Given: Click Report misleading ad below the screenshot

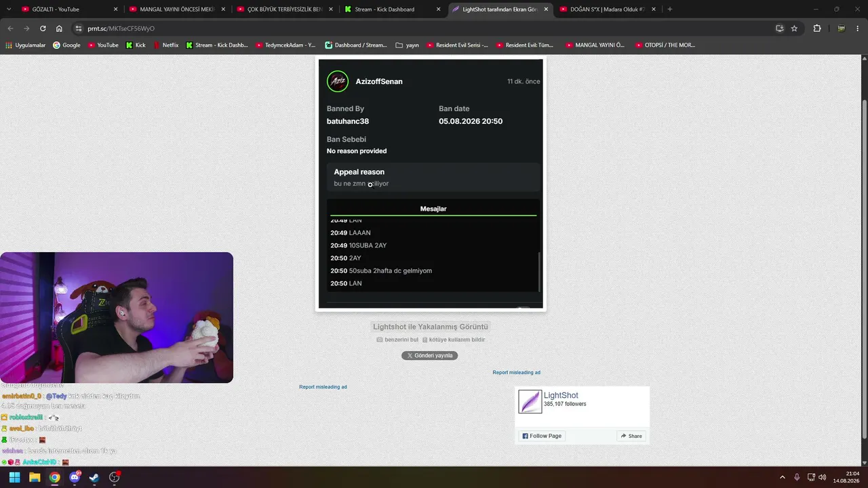Looking at the screenshot, I should (323, 387).
